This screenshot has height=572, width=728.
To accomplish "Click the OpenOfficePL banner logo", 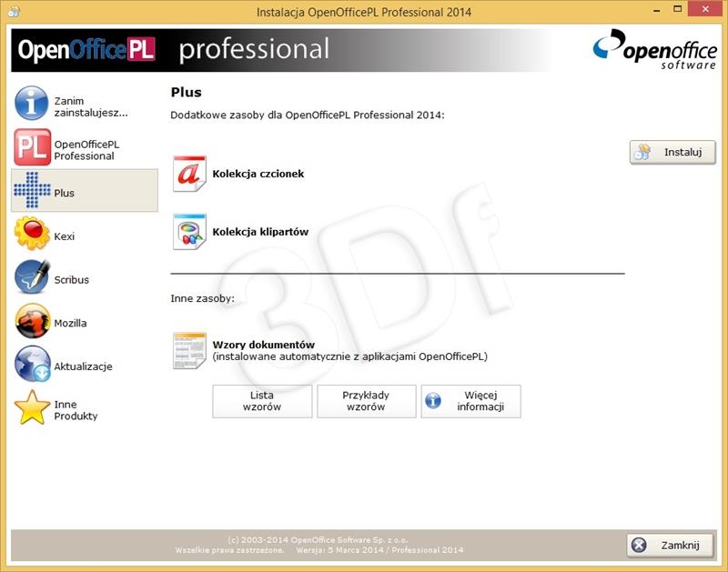I will tap(86, 50).
